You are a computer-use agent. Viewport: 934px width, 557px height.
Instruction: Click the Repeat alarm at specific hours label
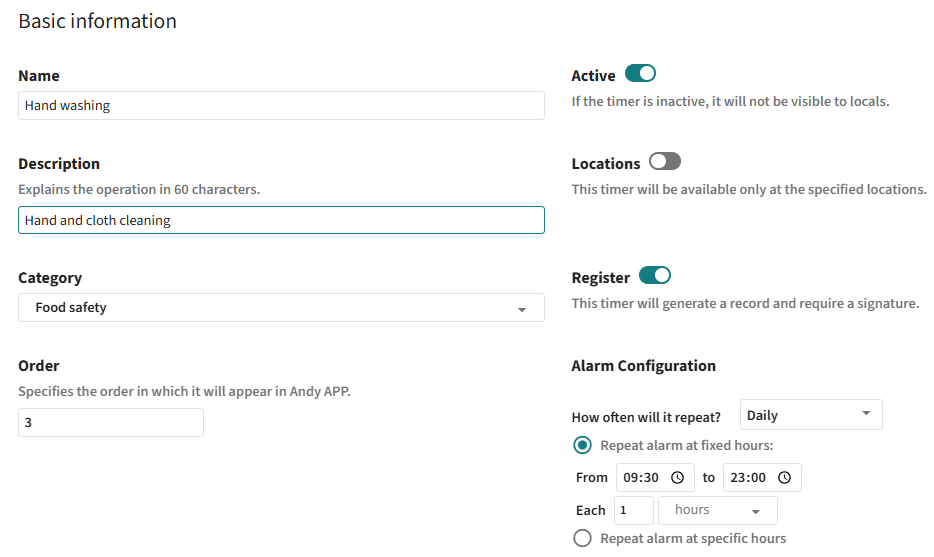pyautogui.click(x=693, y=539)
